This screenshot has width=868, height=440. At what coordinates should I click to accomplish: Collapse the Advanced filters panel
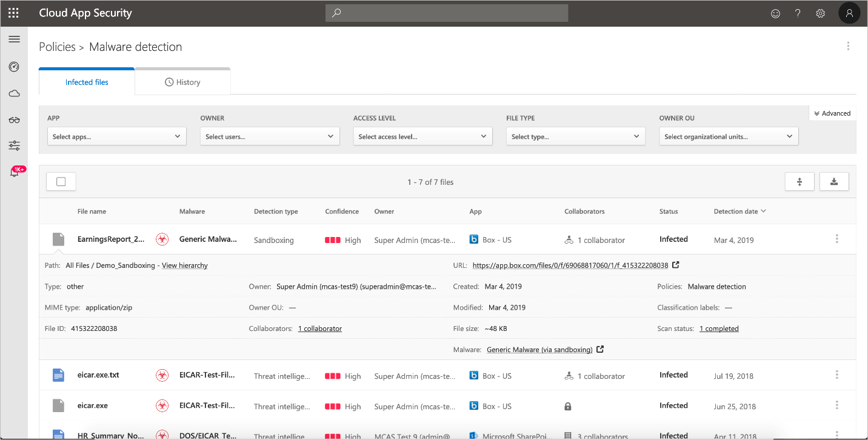pos(832,113)
